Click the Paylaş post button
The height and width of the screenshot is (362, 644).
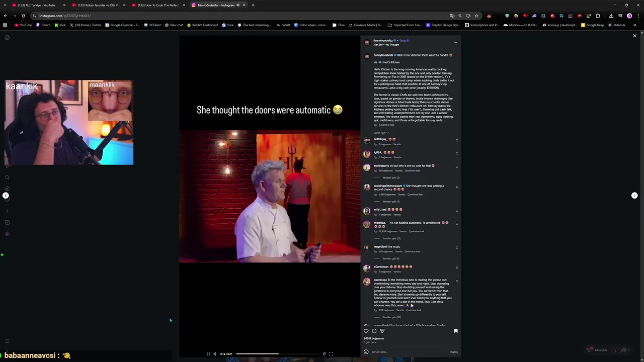(x=453, y=352)
